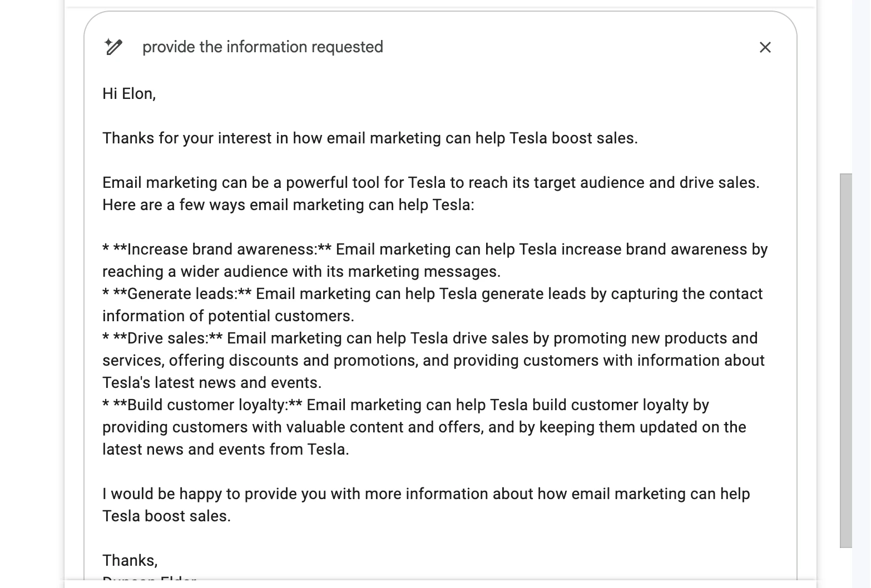This screenshot has height=588, width=871.
Task: Click the scrollbar track above the thumb
Action: point(845,89)
